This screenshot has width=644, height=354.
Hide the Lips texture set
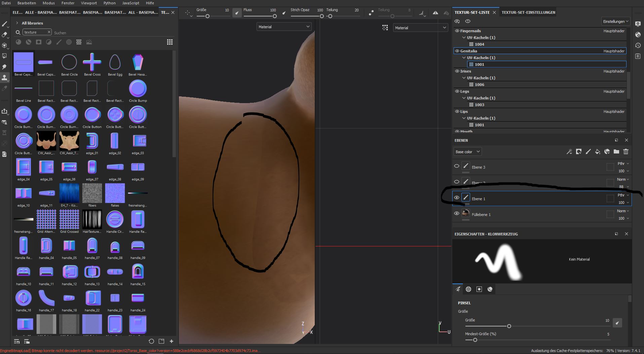tap(457, 112)
